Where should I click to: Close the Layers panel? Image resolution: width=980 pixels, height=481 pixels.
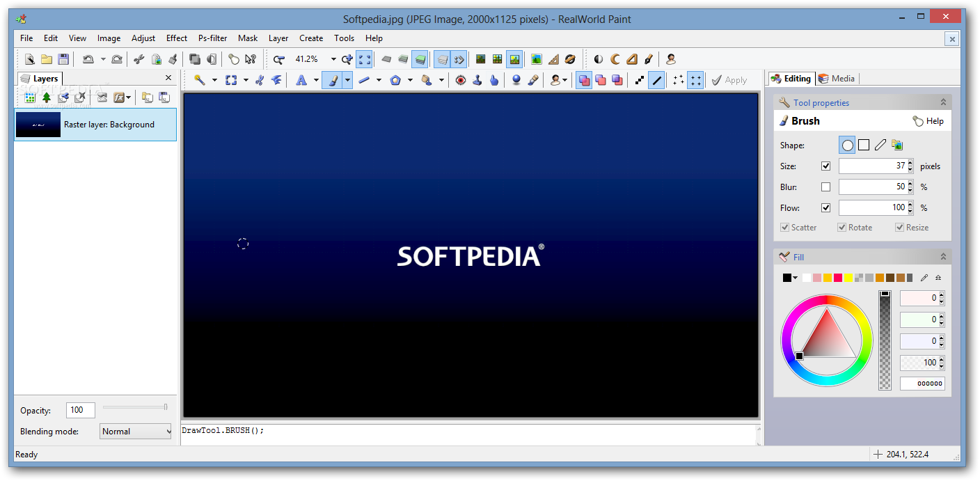168,78
